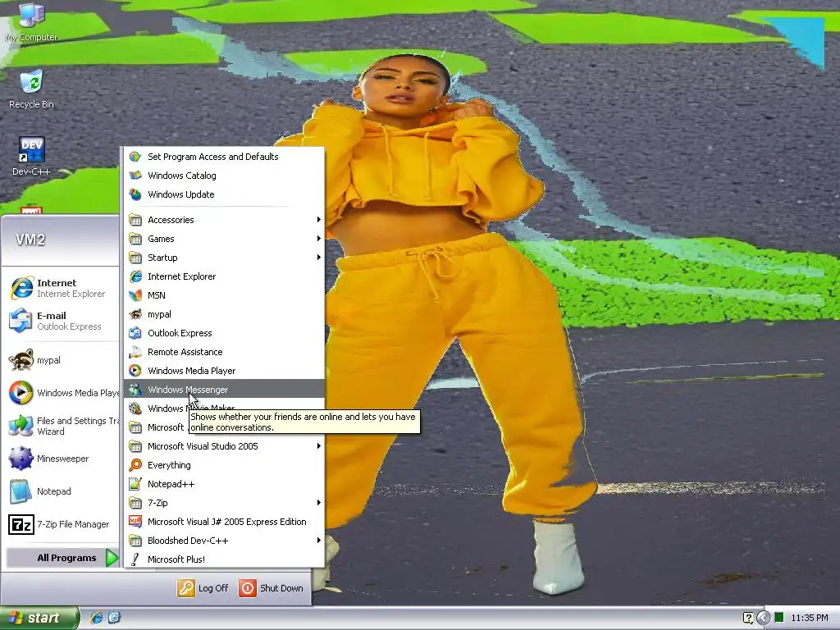The width and height of the screenshot is (840, 630).
Task: Click the 11:35 PM taskbar clock
Action: [x=810, y=618]
